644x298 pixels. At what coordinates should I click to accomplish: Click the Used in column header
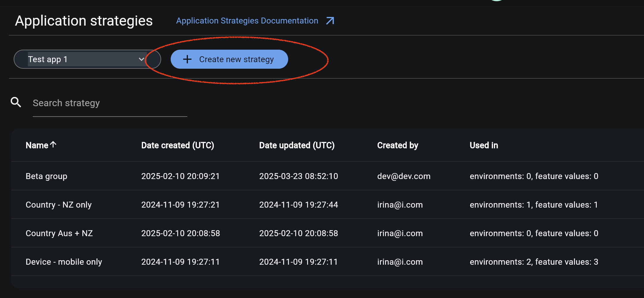coord(483,145)
